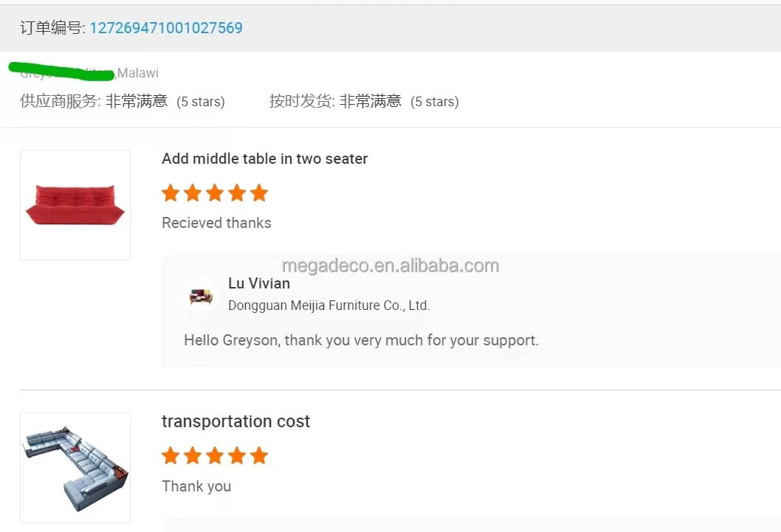The width and height of the screenshot is (781, 532).
Task: Click the 按时发货 rating label
Action: coord(301,101)
